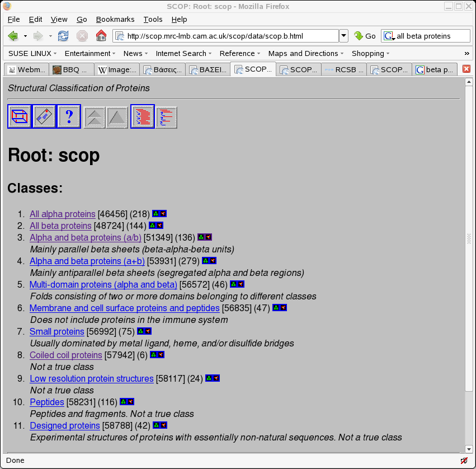
Task: Click the SCOP home cube icon
Action: (x=20, y=116)
